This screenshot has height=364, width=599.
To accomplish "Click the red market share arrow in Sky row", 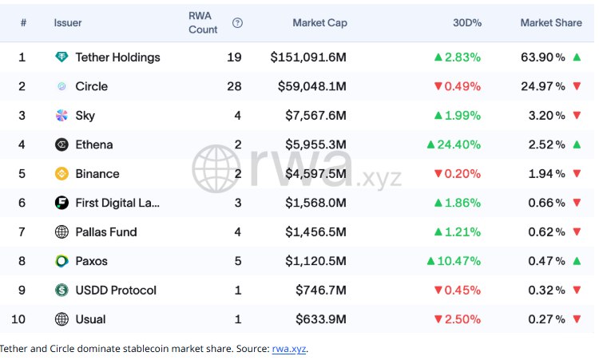I will [x=577, y=116].
